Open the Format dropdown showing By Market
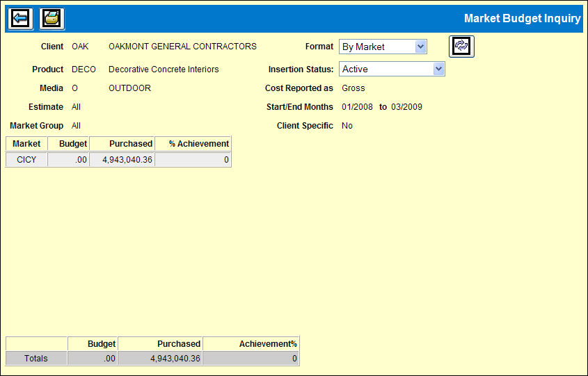 click(x=383, y=47)
